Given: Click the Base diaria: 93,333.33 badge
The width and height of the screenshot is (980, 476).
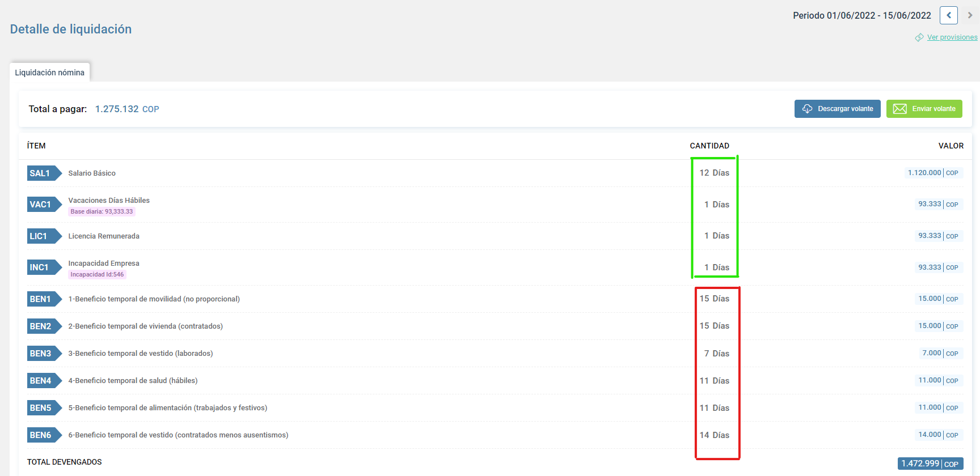Looking at the screenshot, I should point(102,212).
